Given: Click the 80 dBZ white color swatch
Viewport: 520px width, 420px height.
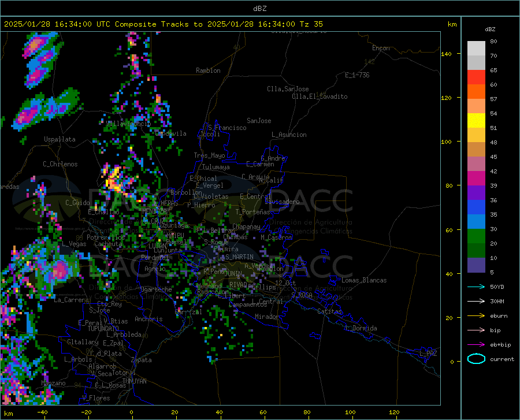Looking at the screenshot, I should [x=476, y=49].
